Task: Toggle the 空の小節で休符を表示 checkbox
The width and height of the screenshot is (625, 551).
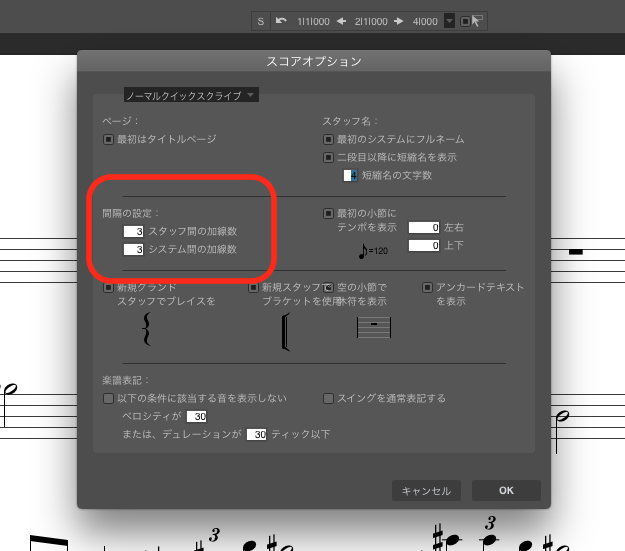Action: 328,287
